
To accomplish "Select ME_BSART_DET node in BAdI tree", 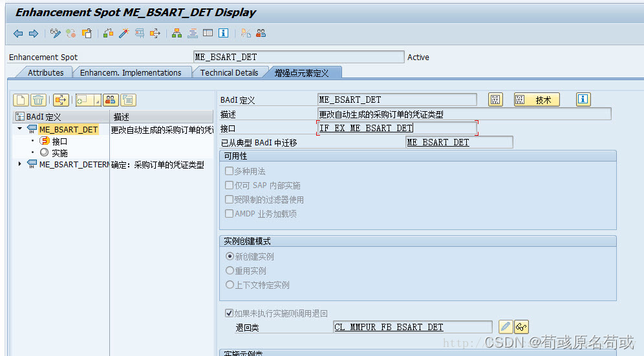I will click(x=68, y=130).
